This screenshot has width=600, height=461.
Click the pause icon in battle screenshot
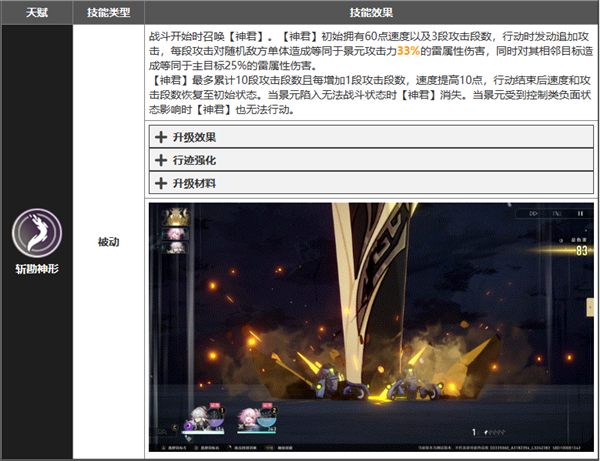point(580,213)
